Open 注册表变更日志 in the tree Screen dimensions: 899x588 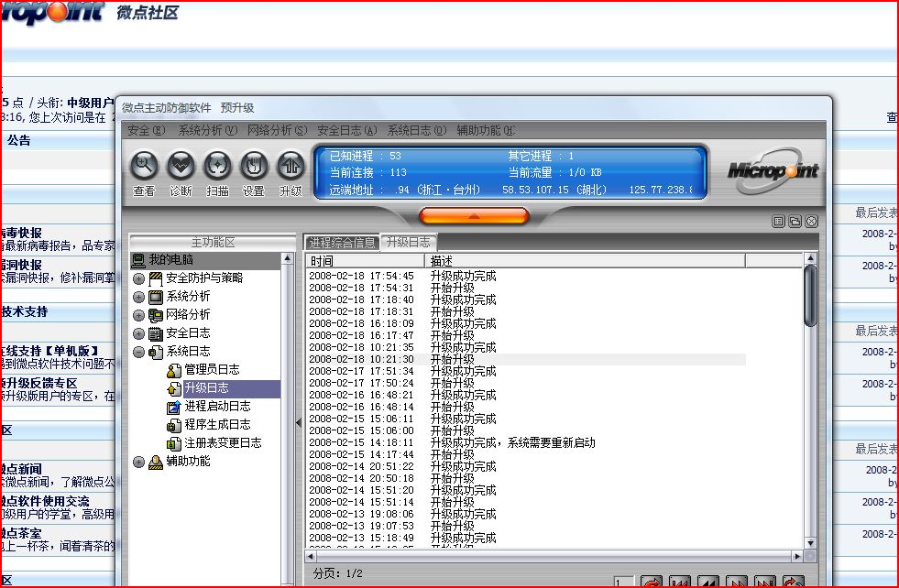[x=223, y=443]
